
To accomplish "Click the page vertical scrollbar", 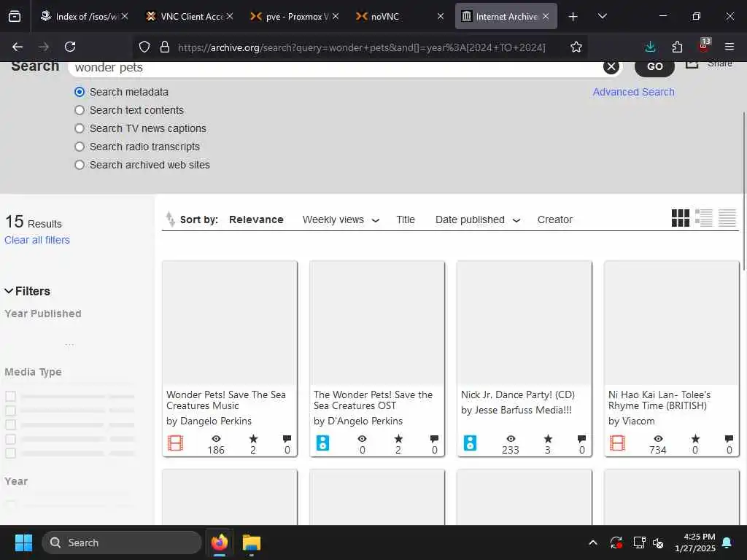I will tap(743, 190).
